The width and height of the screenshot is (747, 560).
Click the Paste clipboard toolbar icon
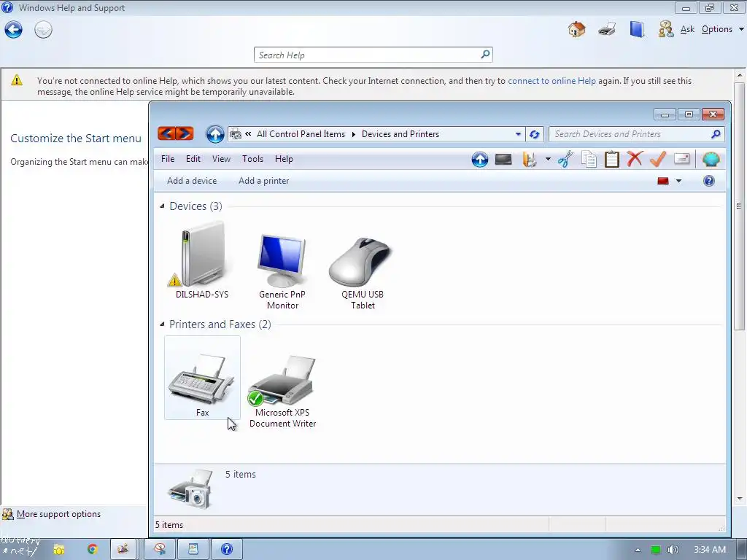pyautogui.click(x=612, y=159)
